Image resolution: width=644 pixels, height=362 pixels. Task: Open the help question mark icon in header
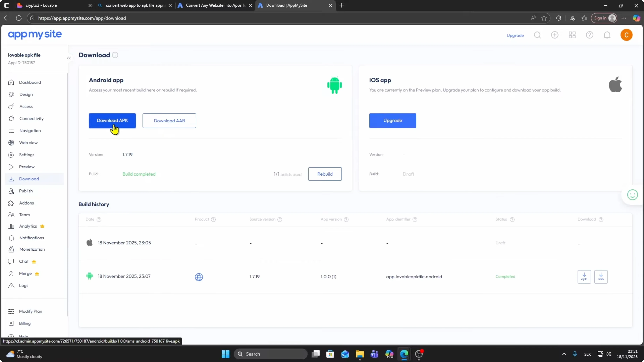[x=590, y=35]
